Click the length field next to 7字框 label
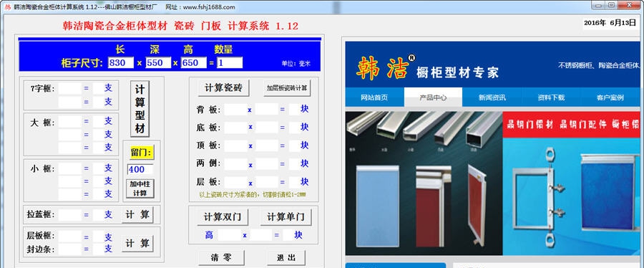This screenshot has width=644, height=268. tap(70, 88)
